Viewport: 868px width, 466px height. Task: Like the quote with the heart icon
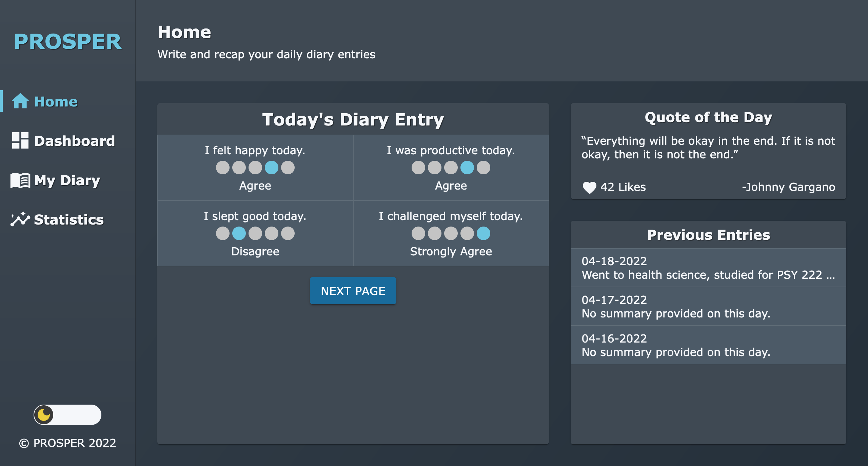(x=589, y=188)
